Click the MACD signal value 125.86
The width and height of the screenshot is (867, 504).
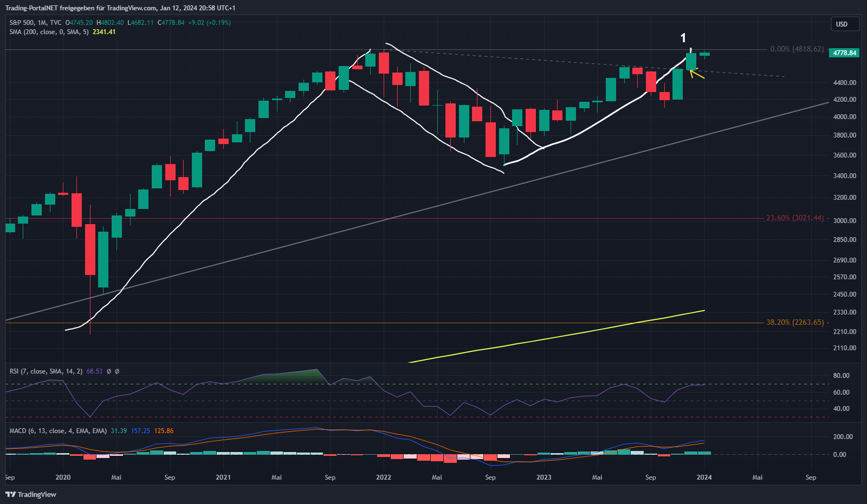(164, 431)
